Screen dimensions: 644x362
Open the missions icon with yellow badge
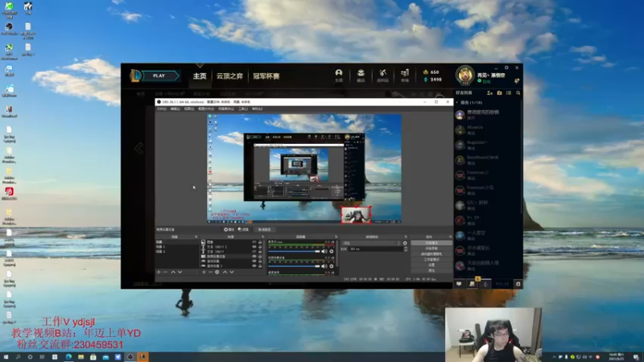pos(473,283)
